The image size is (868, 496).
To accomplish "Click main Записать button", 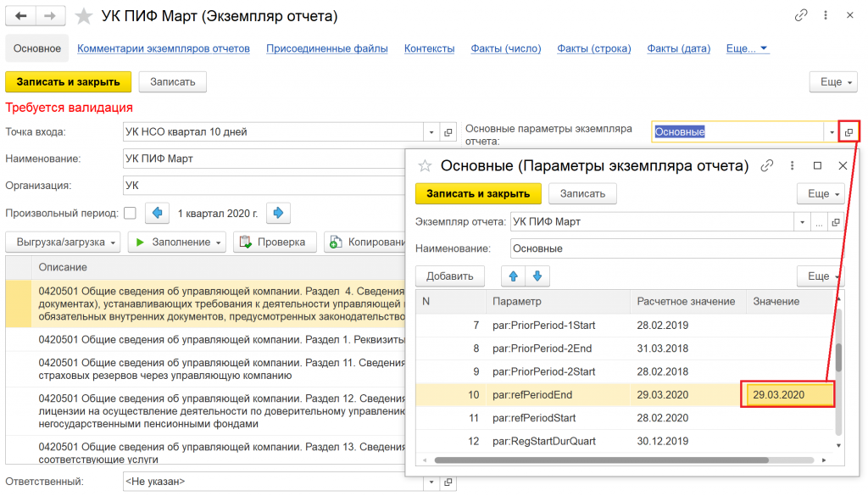I will 173,82.
